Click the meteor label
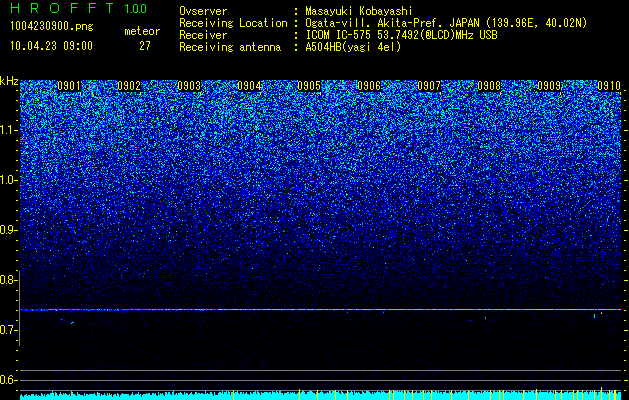 142,31
